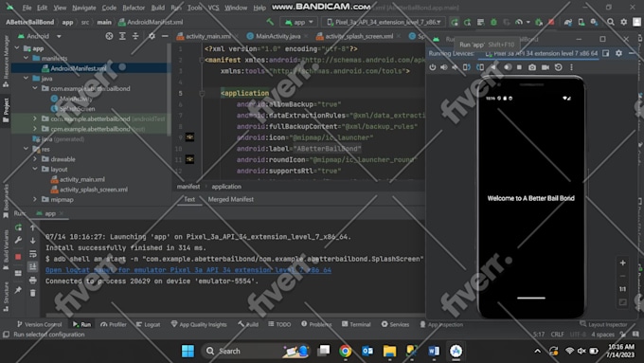Open IDE settings gear in the main toolbar
Viewport: 644px width, 363px height.
tap(623, 22)
